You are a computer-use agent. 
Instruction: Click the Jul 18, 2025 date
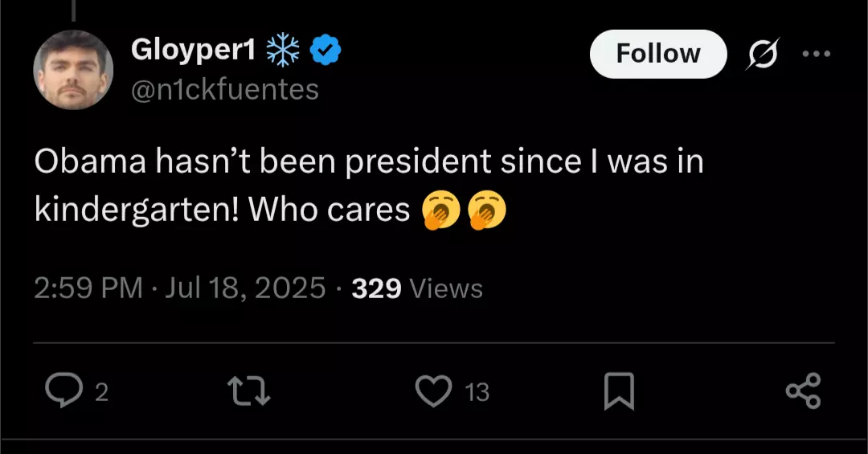245,288
